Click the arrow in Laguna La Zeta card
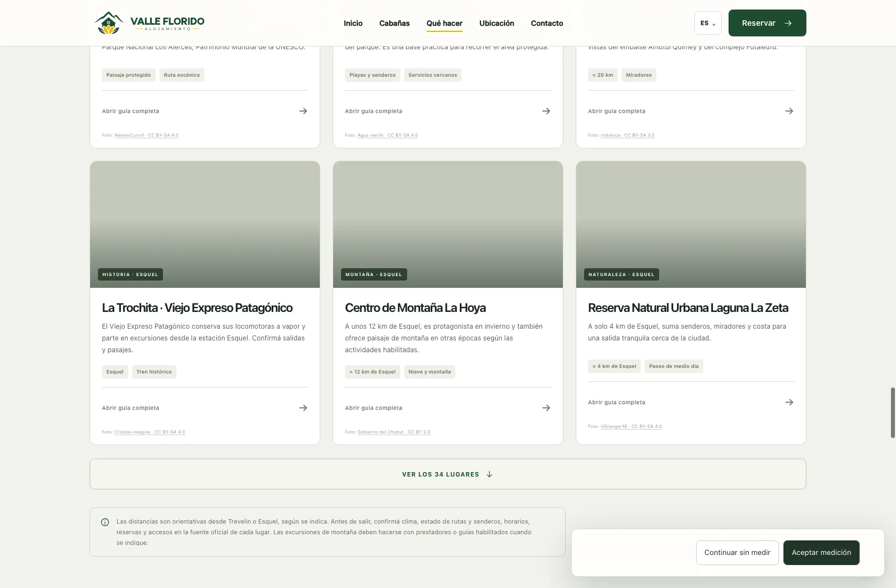The width and height of the screenshot is (896, 588). pos(789,402)
